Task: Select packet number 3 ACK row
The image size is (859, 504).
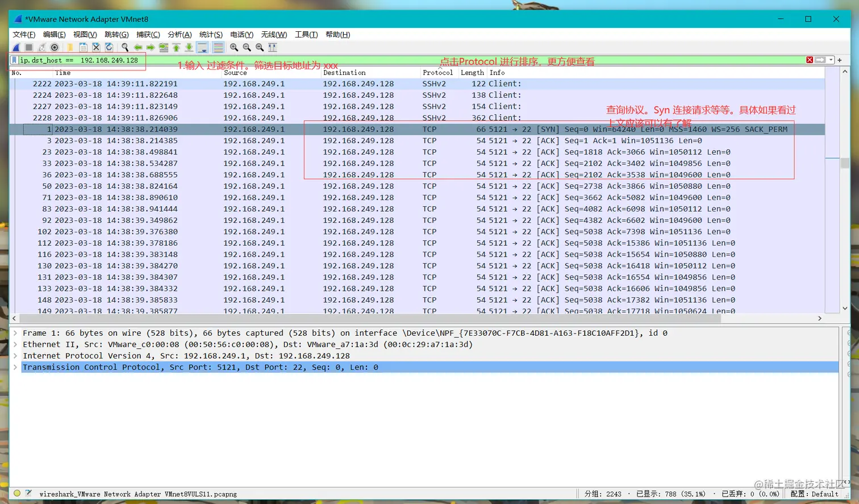Action: click(x=418, y=141)
